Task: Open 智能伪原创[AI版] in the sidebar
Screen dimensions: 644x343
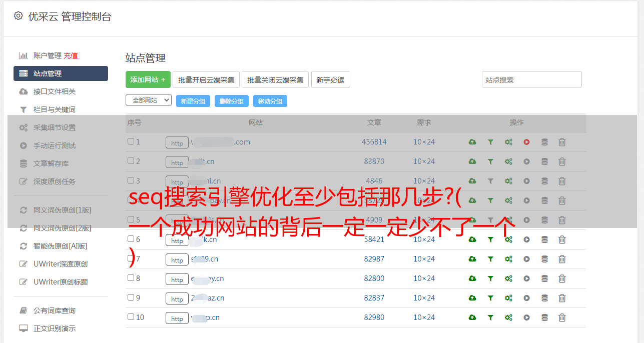Action: click(x=61, y=246)
